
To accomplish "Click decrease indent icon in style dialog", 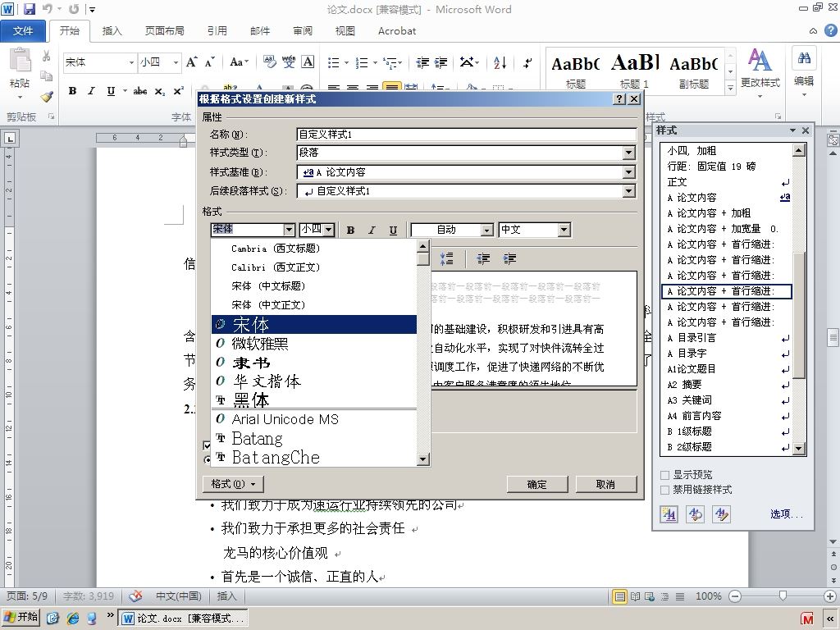I will click(x=483, y=258).
